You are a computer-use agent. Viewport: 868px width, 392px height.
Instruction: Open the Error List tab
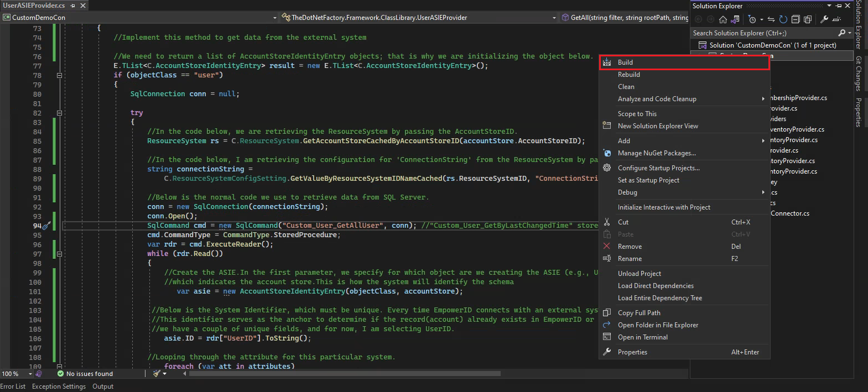point(13,386)
